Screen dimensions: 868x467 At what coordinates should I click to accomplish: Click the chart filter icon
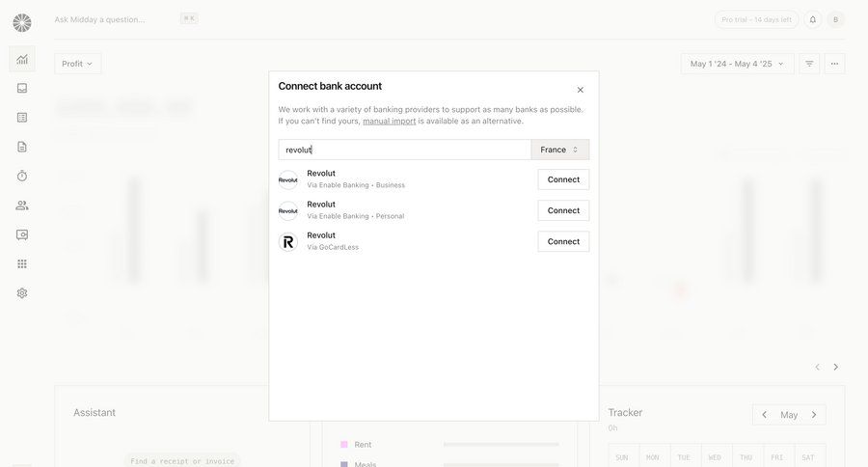809,64
